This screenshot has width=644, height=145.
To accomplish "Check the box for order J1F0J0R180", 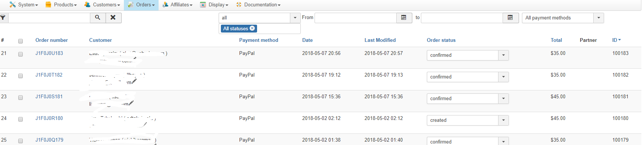I will coord(21,119).
